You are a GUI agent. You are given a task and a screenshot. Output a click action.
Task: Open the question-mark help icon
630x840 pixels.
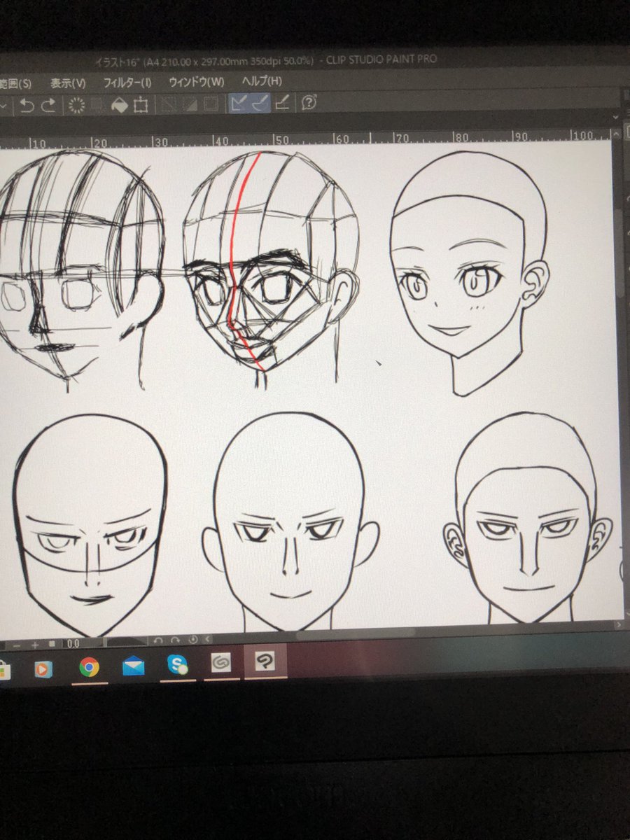(309, 103)
